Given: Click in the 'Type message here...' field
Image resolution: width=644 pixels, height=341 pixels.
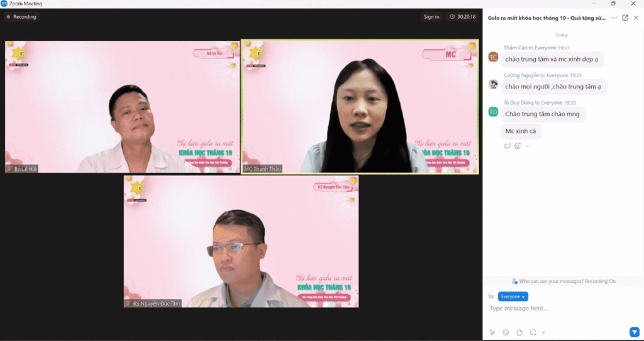Looking at the screenshot, I should [x=560, y=308].
